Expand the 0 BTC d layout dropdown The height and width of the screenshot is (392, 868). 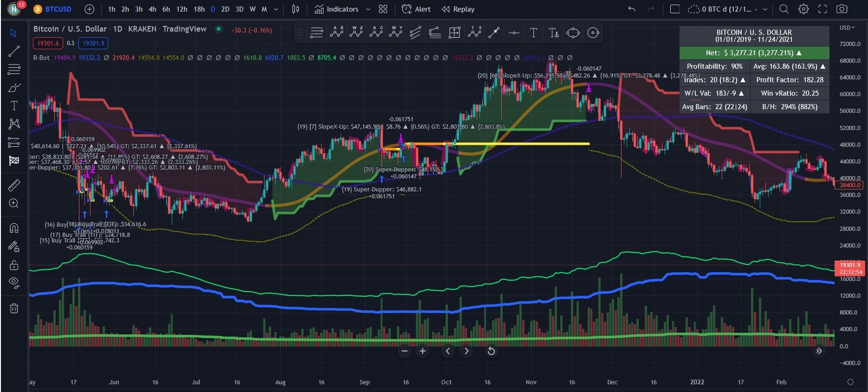(x=765, y=9)
